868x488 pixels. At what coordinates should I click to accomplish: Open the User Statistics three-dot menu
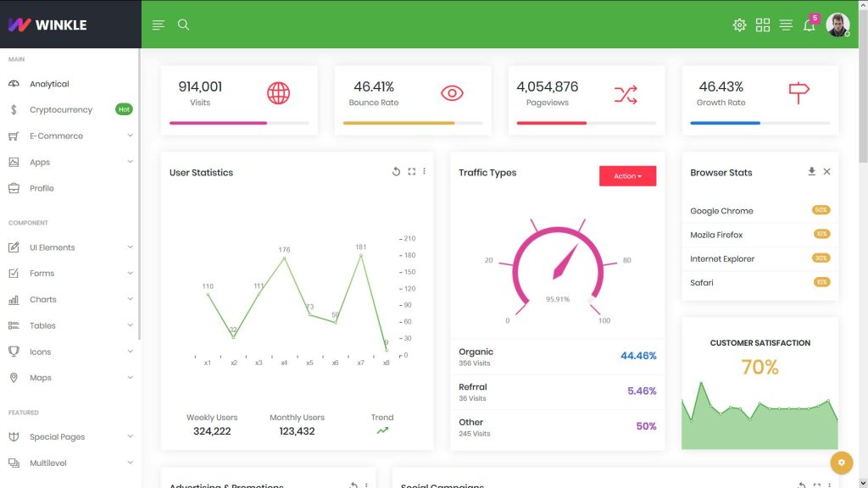tap(424, 171)
